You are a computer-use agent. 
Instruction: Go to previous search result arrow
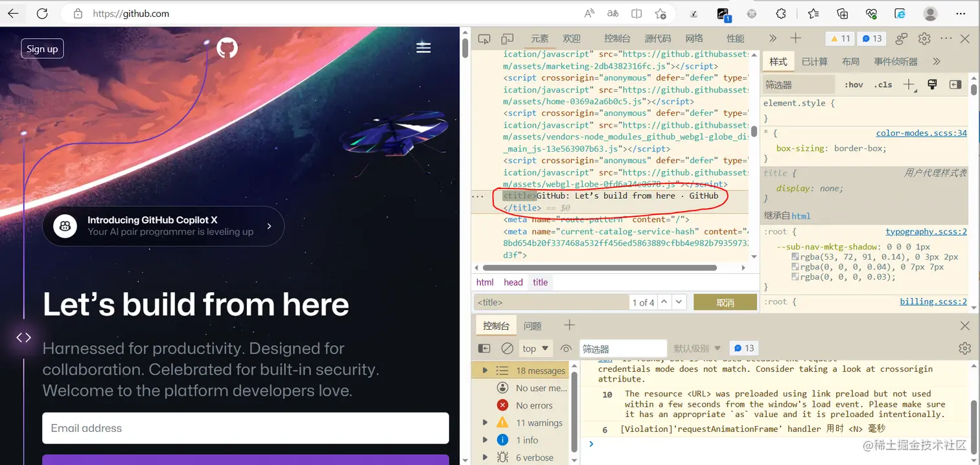[666, 302]
